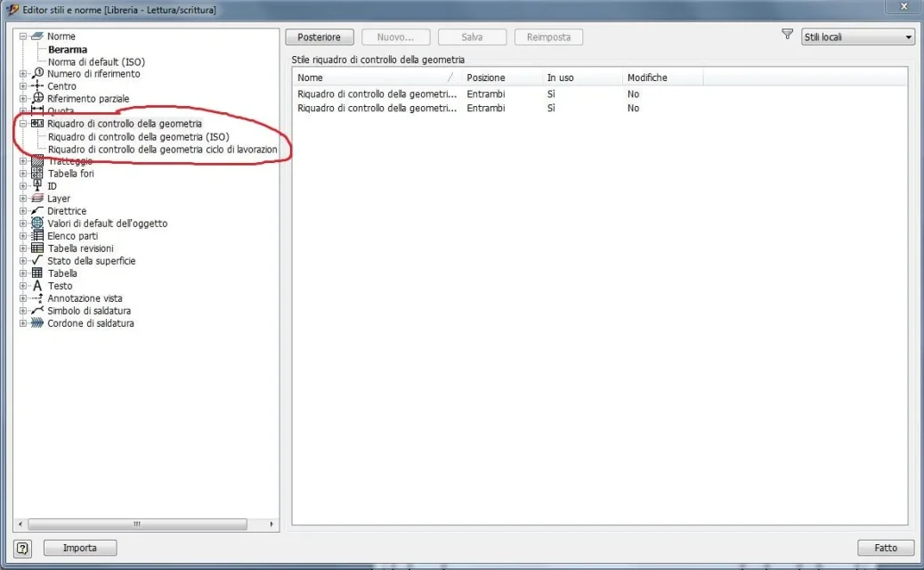Click the Salva button
Screen dimensions: 924x570
(472, 37)
